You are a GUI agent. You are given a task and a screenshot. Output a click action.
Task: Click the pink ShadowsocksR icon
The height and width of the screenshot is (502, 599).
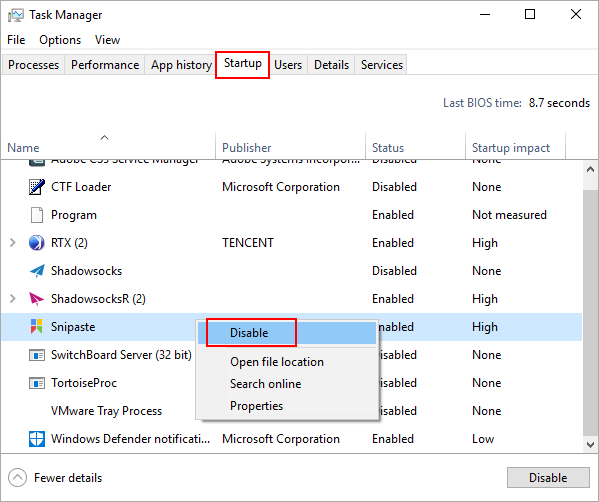[37, 299]
